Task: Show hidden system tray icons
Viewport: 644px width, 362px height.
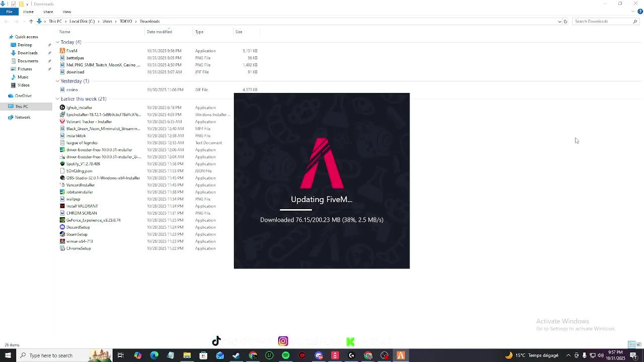Action: pos(569,355)
